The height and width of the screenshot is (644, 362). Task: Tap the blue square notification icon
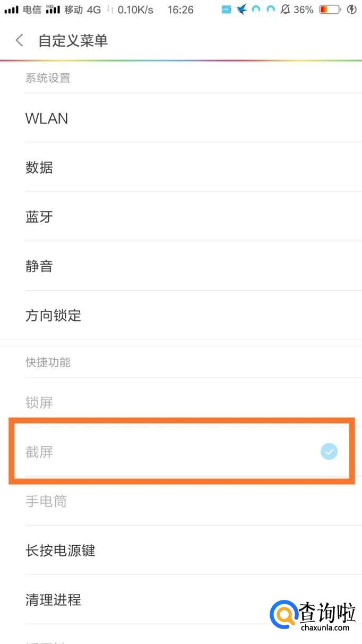(227, 10)
